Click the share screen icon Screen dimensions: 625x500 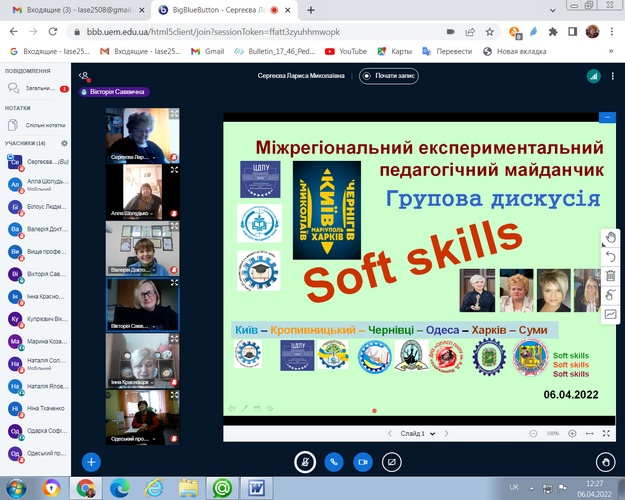point(391,462)
